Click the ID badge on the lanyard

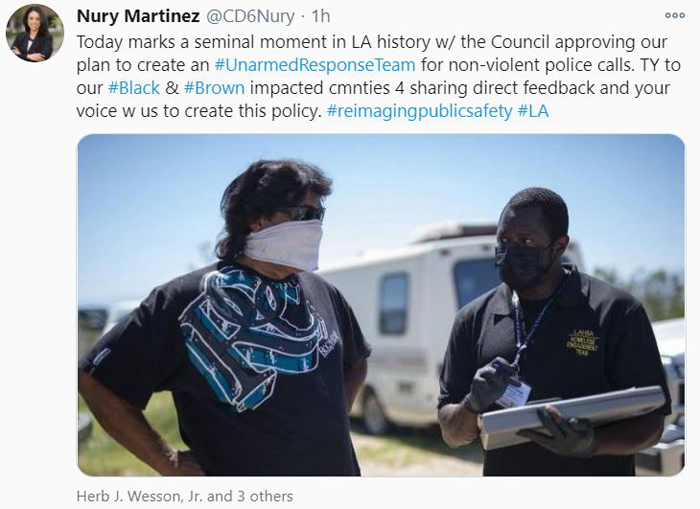[515, 394]
